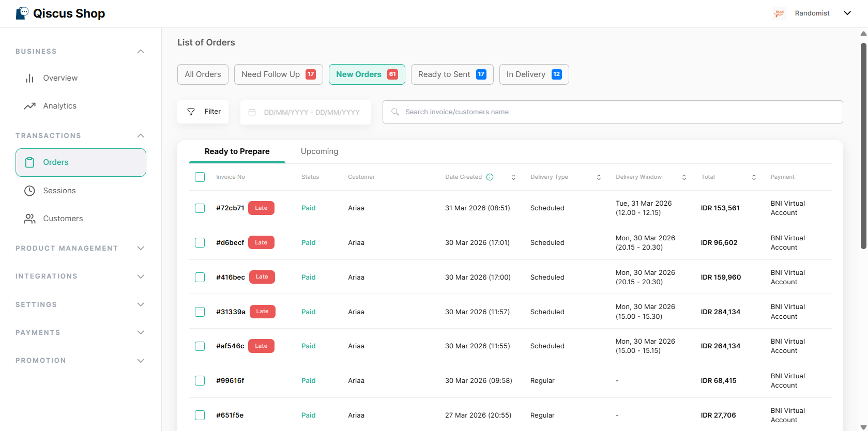Click the Qiscus Shop logo icon
Screen dimensions: 868x431
[x=22, y=13]
